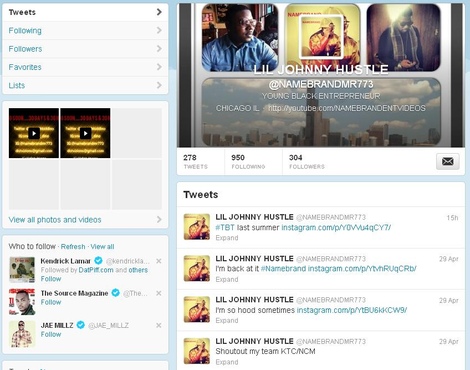Expand the I'm so hood sometimes tweet
The width and height of the screenshot is (470, 370).
227,321
